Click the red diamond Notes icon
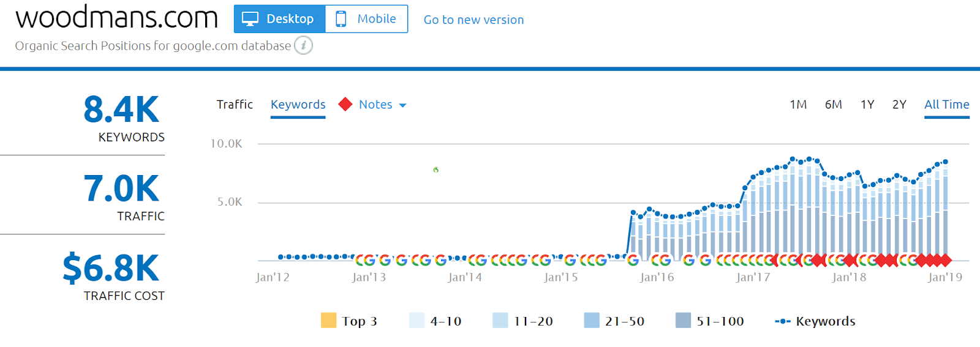The height and width of the screenshot is (347, 980). (345, 105)
